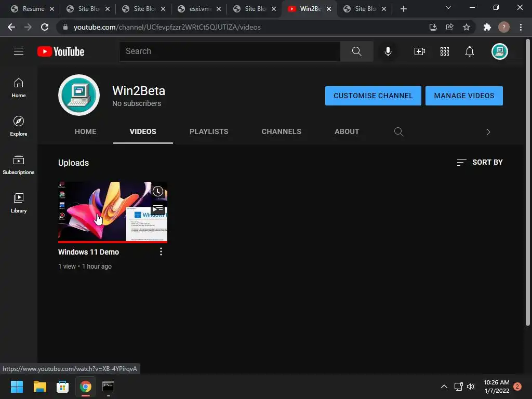Open the YouTube guide hamburger menu
532x399 pixels.
tap(19, 51)
